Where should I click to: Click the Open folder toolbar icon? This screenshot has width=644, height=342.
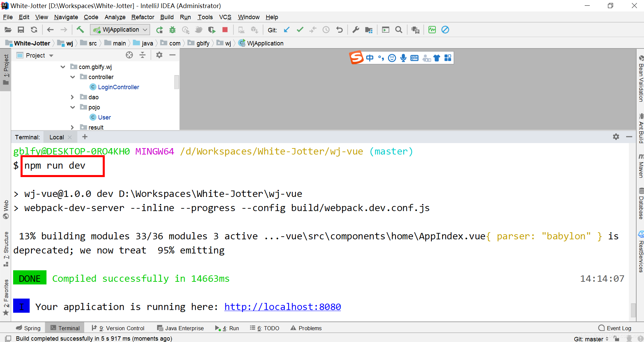(x=8, y=30)
